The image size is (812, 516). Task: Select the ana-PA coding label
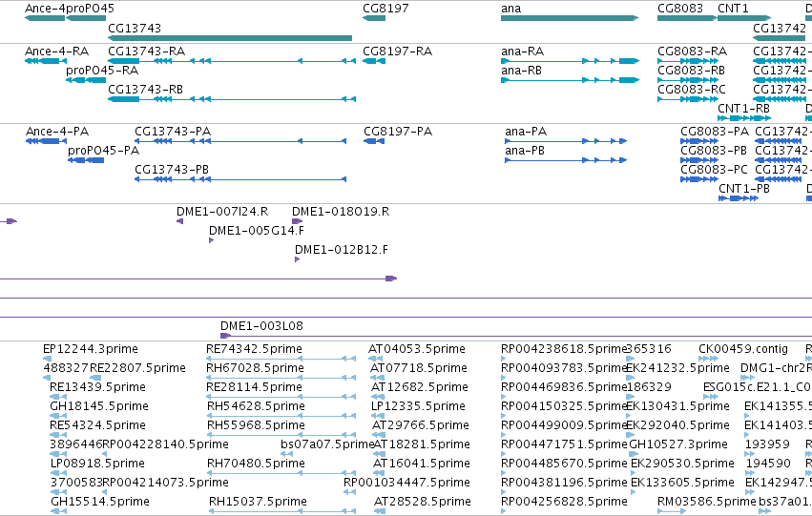[526, 132]
